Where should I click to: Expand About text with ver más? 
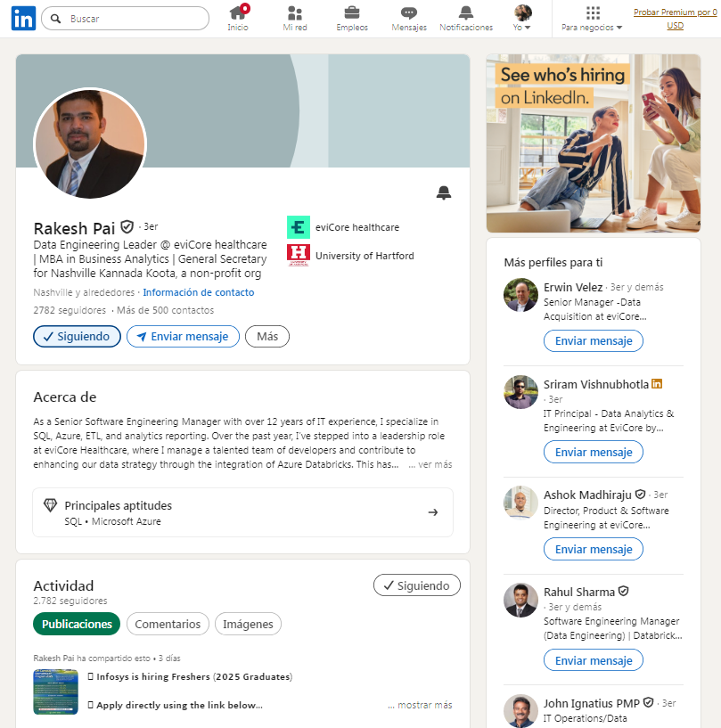tap(430, 464)
